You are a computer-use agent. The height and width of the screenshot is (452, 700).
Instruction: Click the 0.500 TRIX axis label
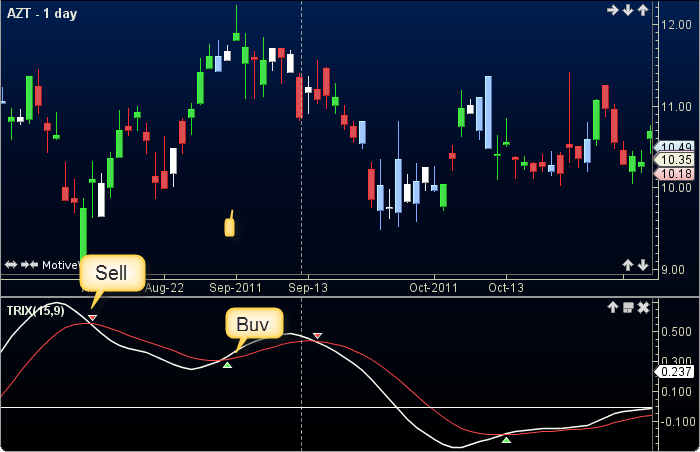676,332
